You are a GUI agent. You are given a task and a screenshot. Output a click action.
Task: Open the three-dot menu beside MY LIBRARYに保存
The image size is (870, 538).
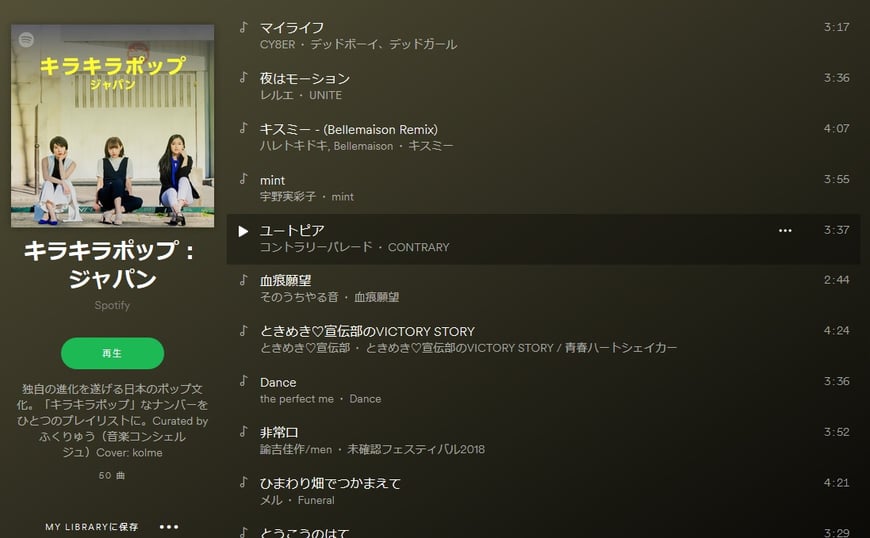pos(169,526)
